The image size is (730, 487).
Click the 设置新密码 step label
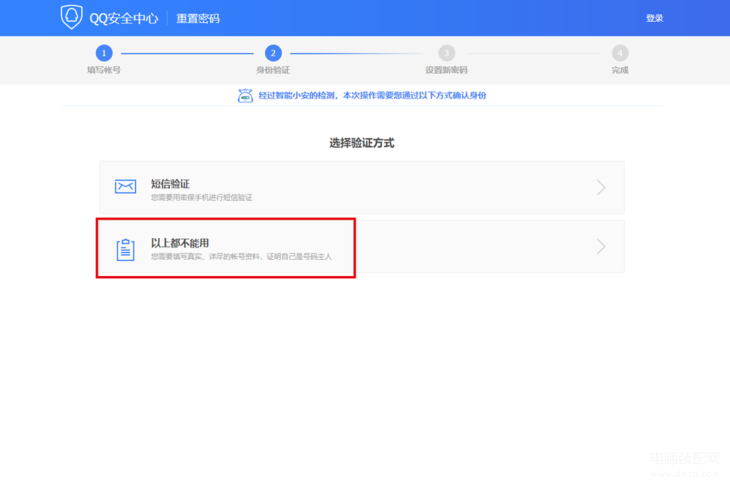coord(446,70)
